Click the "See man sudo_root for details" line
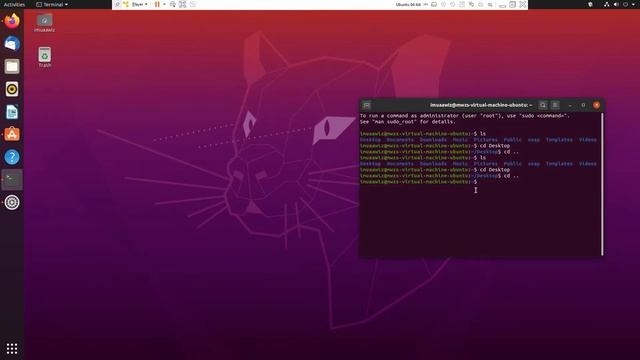 (407, 122)
